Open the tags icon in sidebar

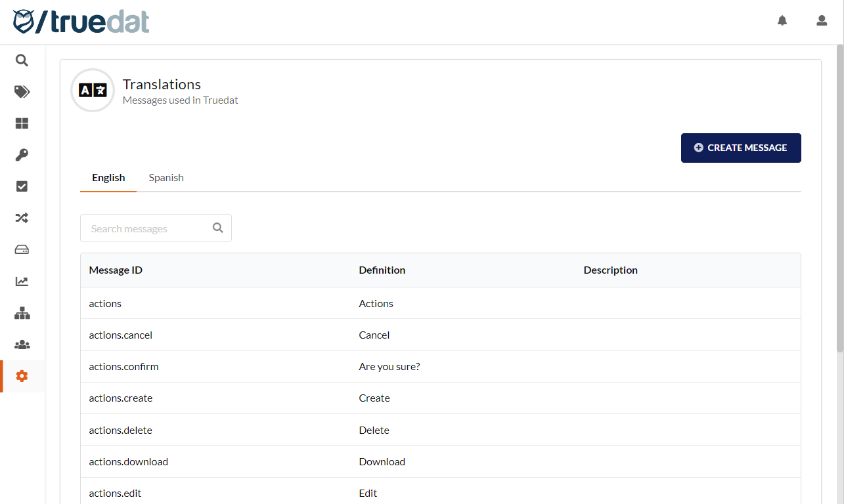22,92
